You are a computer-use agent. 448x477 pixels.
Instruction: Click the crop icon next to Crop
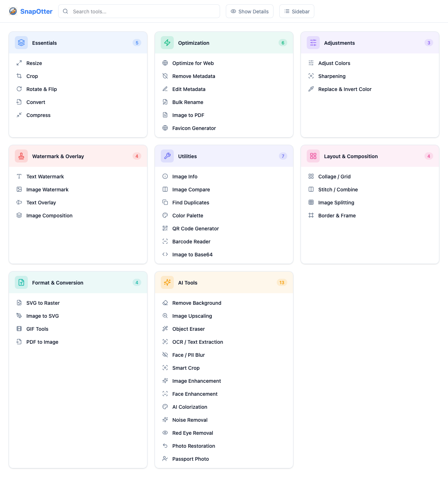click(19, 76)
